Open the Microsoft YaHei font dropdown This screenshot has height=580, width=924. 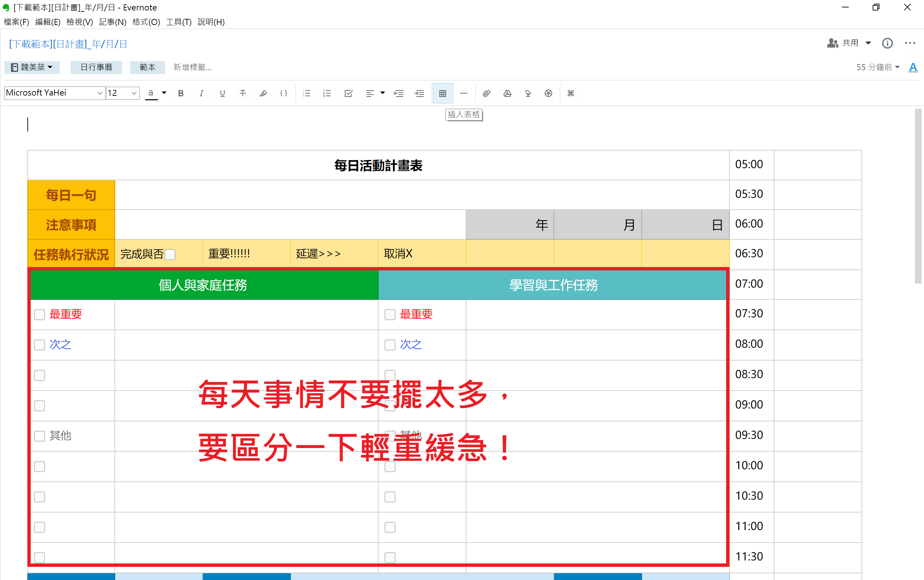[x=100, y=93]
